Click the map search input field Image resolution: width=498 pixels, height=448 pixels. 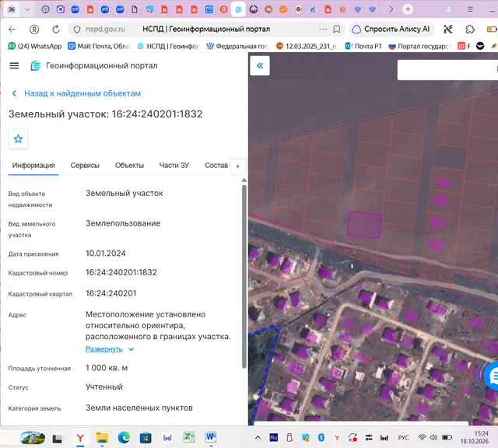[x=447, y=70]
